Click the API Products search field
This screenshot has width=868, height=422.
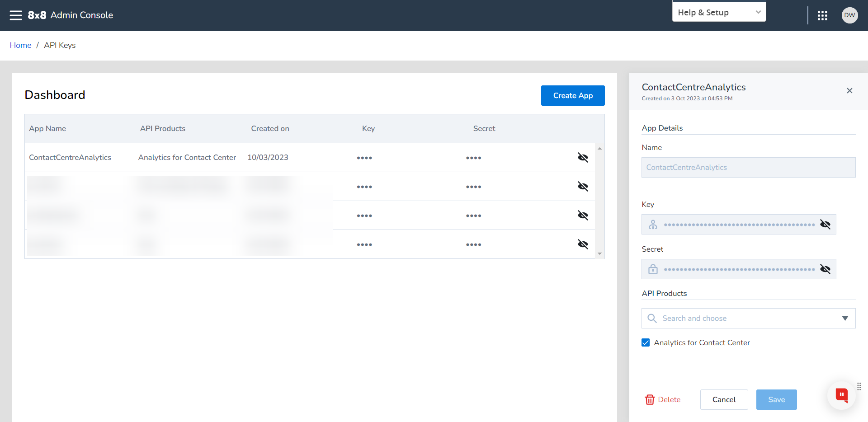pos(748,318)
